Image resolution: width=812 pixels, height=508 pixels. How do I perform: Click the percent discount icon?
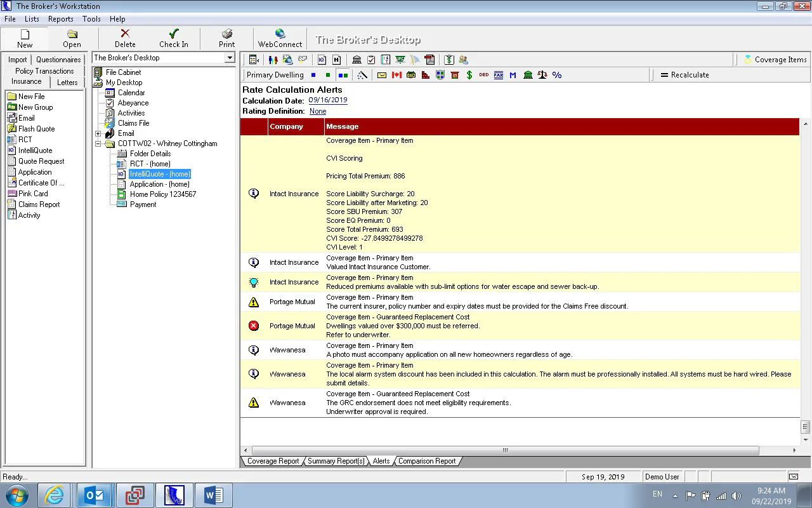(556, 75)
